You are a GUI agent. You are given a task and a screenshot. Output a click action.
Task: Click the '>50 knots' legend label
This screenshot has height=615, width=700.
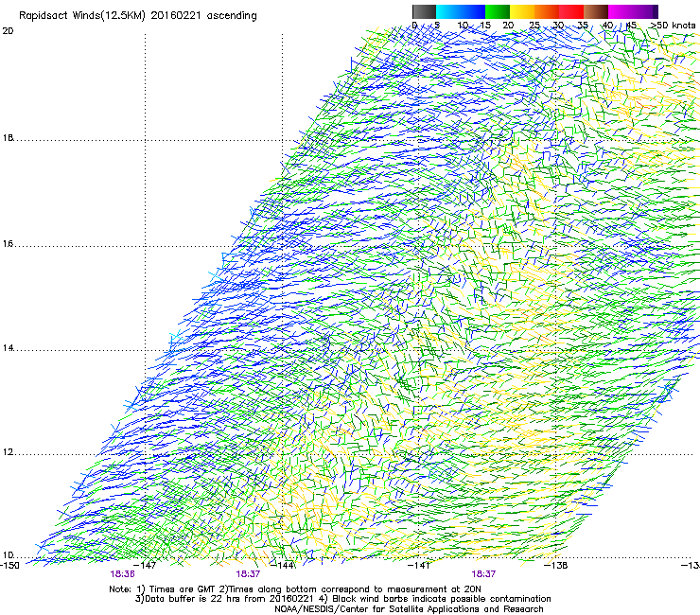[x=673, y=26]
